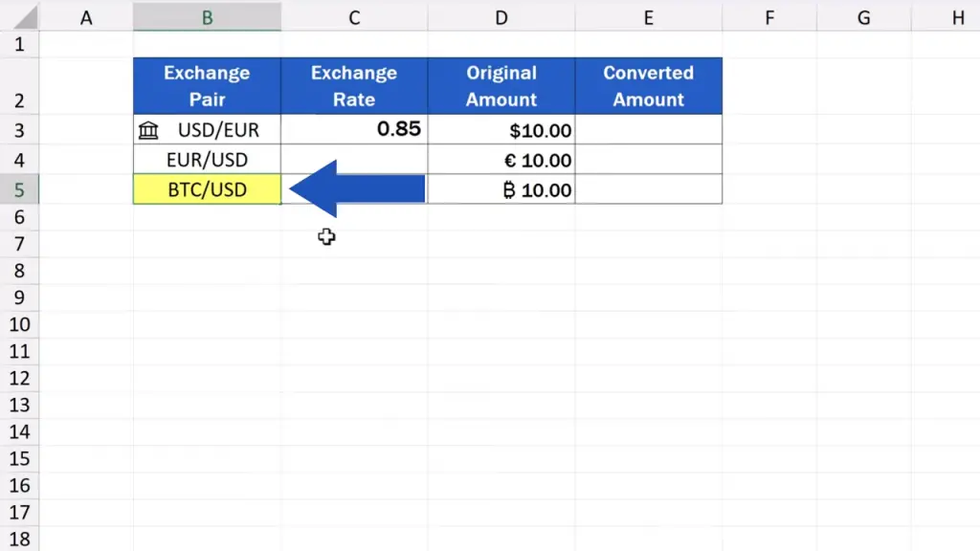
Task: Click column header G
Action: click(x=863, y=17)
